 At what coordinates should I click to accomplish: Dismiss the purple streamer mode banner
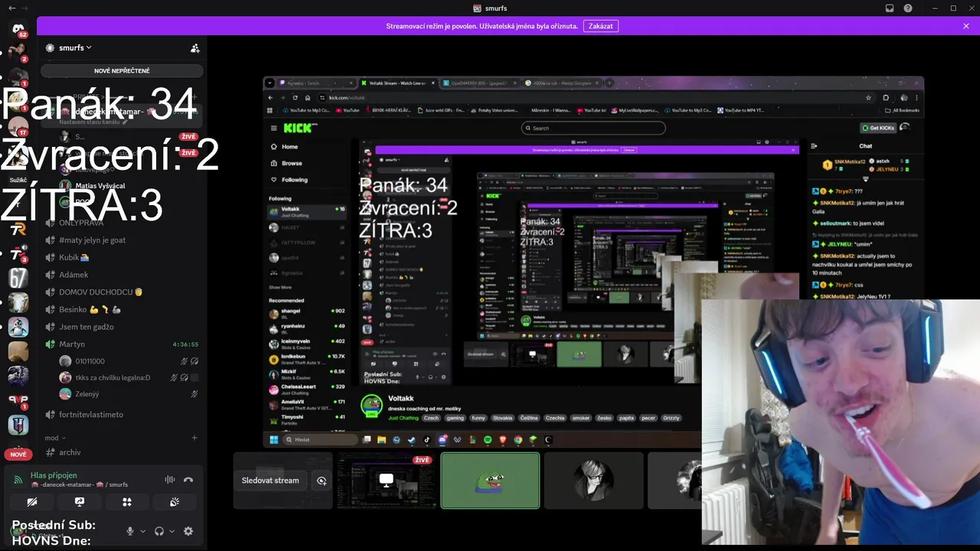tap(966, 26)
